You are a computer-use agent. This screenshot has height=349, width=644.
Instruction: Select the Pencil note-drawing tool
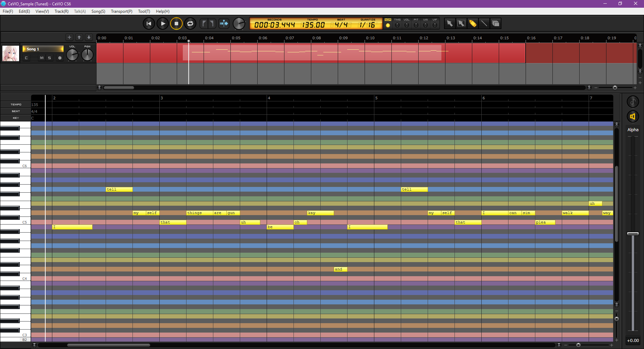click(473, 23)
